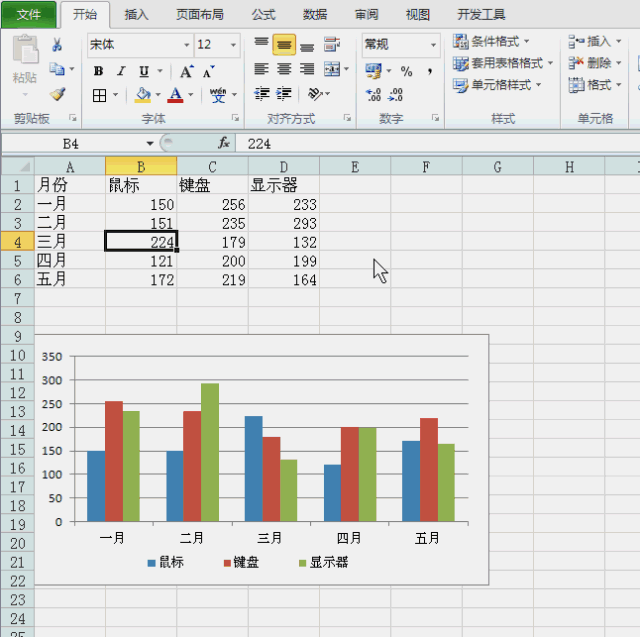Click the select-all corner button
The width and height of the screenshot is (640, 637).
(x=18, y=166)
